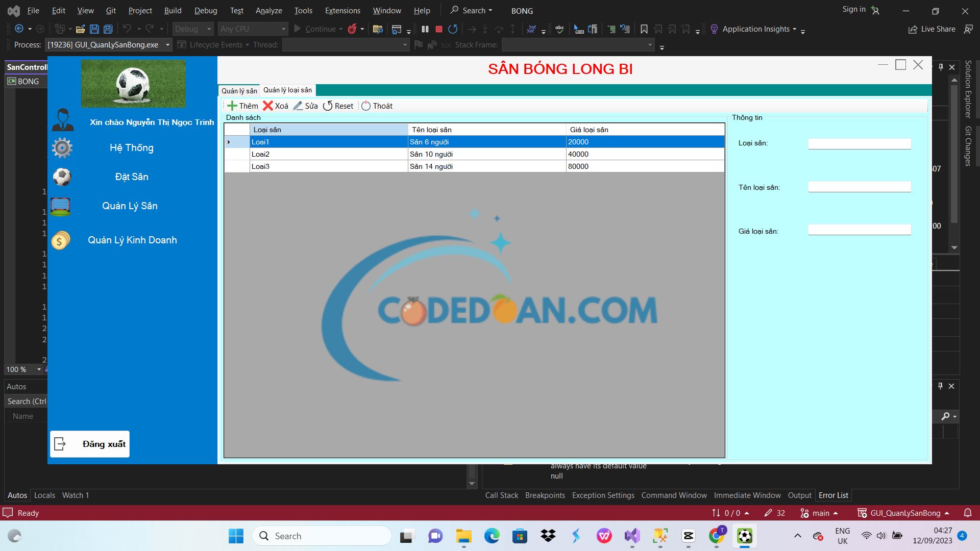The width and height of the screenshot is (980, 551).
Task: Click the Stop Debugging red square icon
Action: (x=438, y=29)
